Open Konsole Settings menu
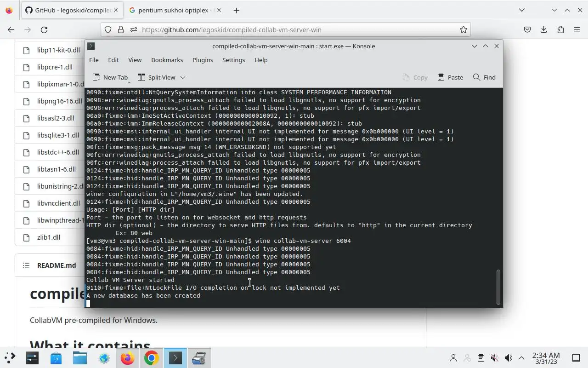 point(233,60)
